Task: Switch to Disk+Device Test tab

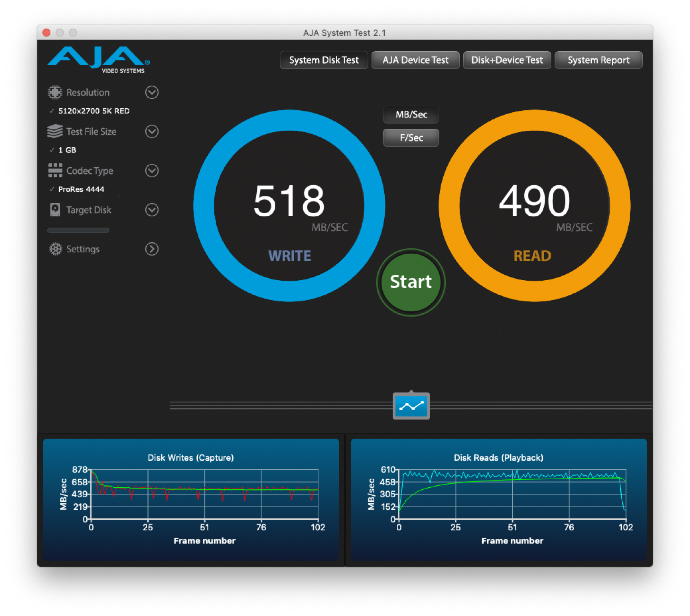Action: point(507,60)
